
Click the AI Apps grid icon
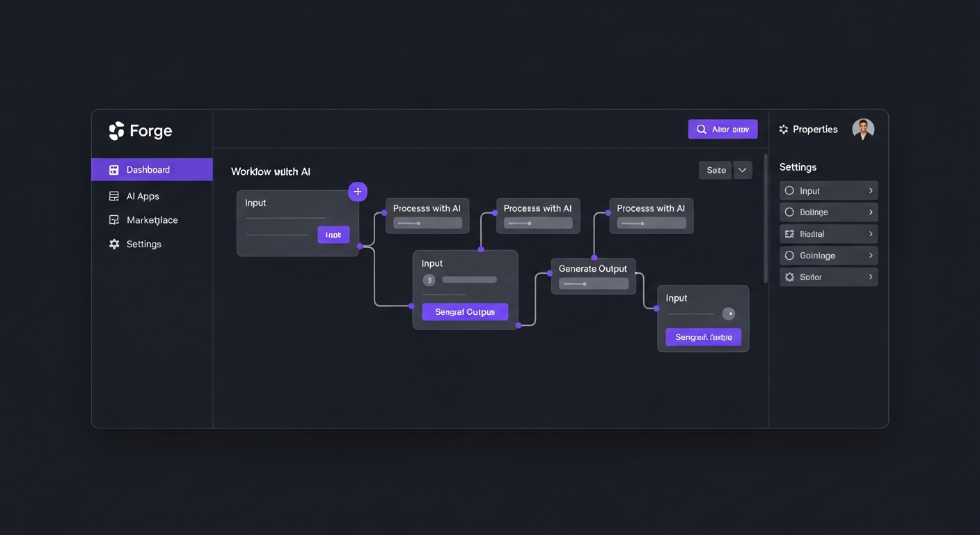click(113, 196)
